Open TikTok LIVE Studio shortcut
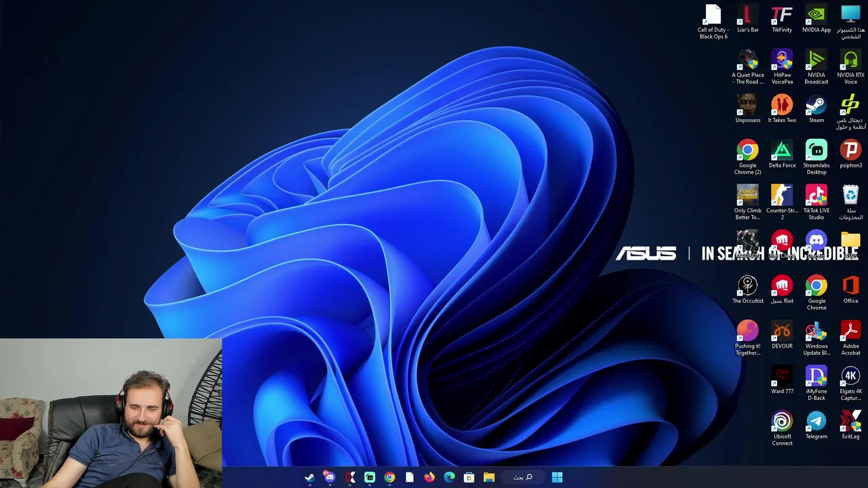 816,203
